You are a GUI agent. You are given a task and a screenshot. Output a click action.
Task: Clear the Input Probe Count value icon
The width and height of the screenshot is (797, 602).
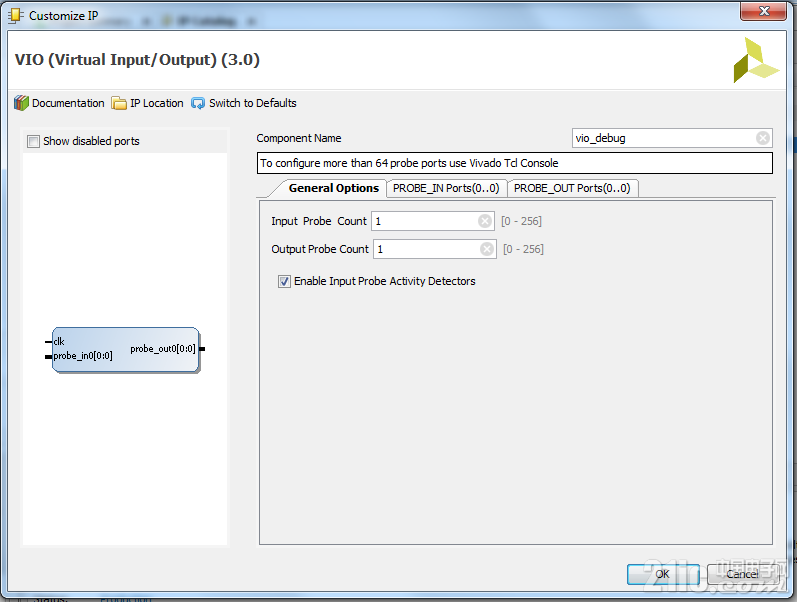[x=485, y=221]
